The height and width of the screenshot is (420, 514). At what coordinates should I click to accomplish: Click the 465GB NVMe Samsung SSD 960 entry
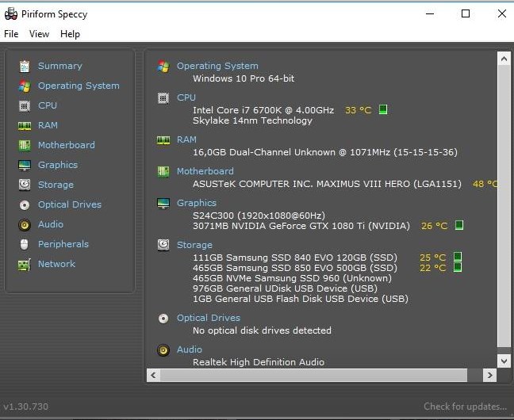tap(293, 278)
